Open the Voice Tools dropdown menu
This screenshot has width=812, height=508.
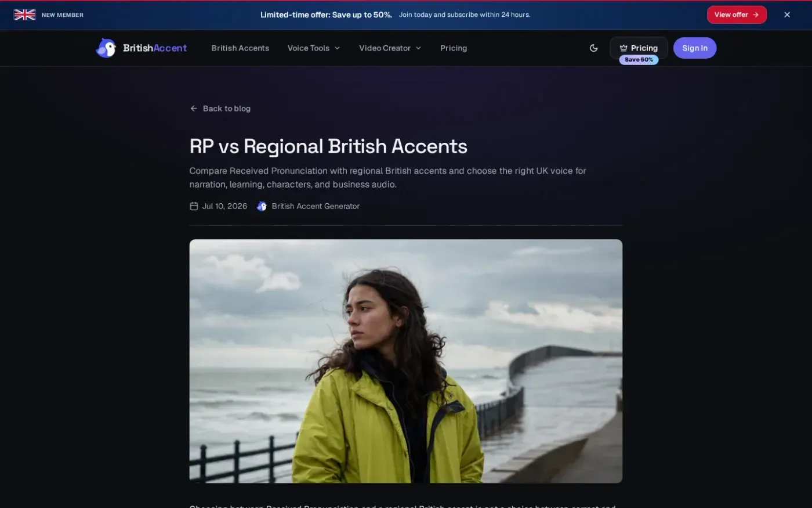[x=314, y=48]
